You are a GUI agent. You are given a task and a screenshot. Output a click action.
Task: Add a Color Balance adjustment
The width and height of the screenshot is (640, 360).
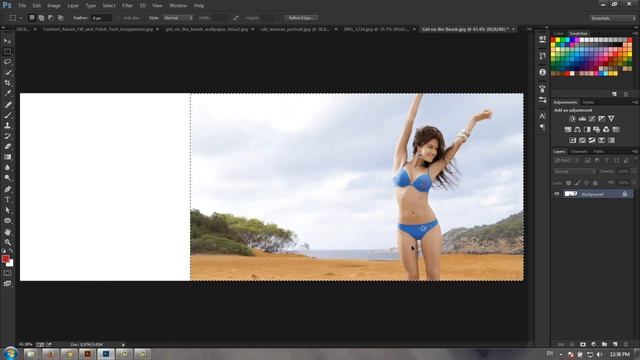pyautogui.click(x=577, y=129)
